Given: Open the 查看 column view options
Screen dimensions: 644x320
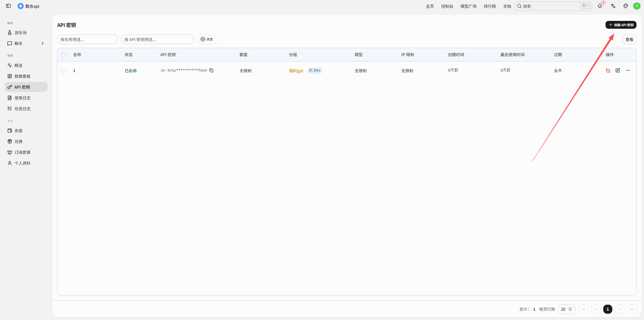Looking at the screenshot, I should (629, 40).
